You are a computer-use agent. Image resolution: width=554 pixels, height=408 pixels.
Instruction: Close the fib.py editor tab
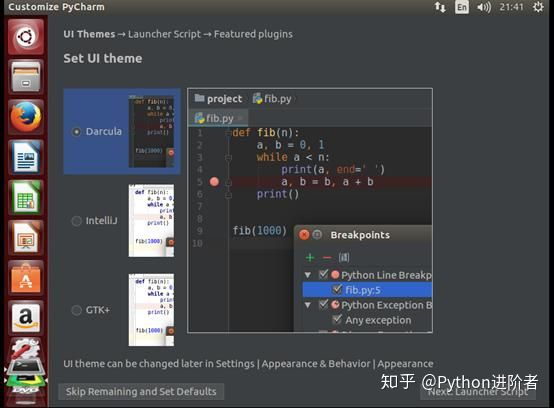pyautogui.click(x=240, y=118)
